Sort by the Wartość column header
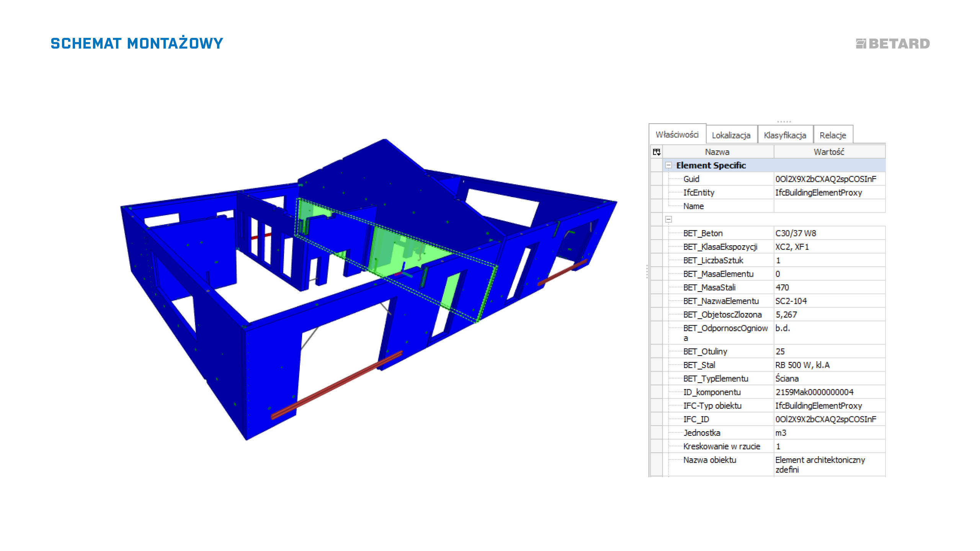Viewport: 980px width, 551px height. tap(829, 152)
